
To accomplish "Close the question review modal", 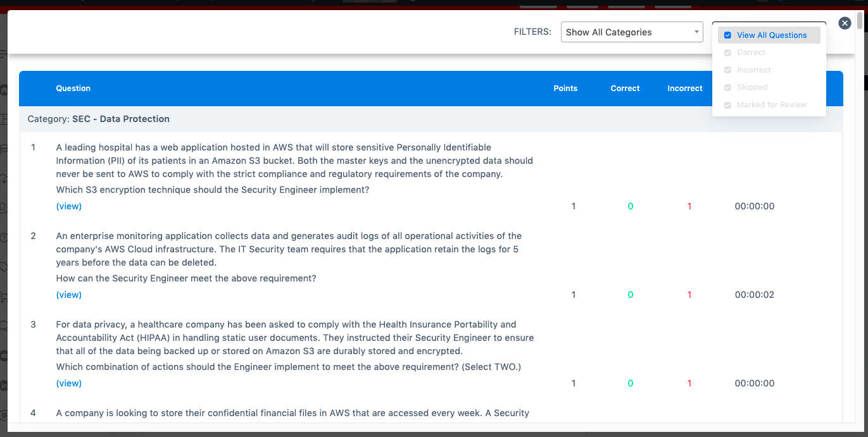I will click(845, 23).
